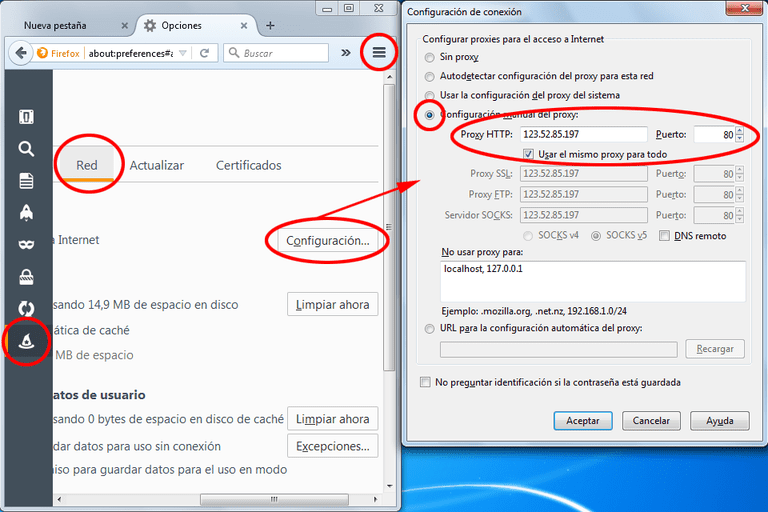Click the No usar proxy para text area

pyautogui.click(x=593, y=281)
